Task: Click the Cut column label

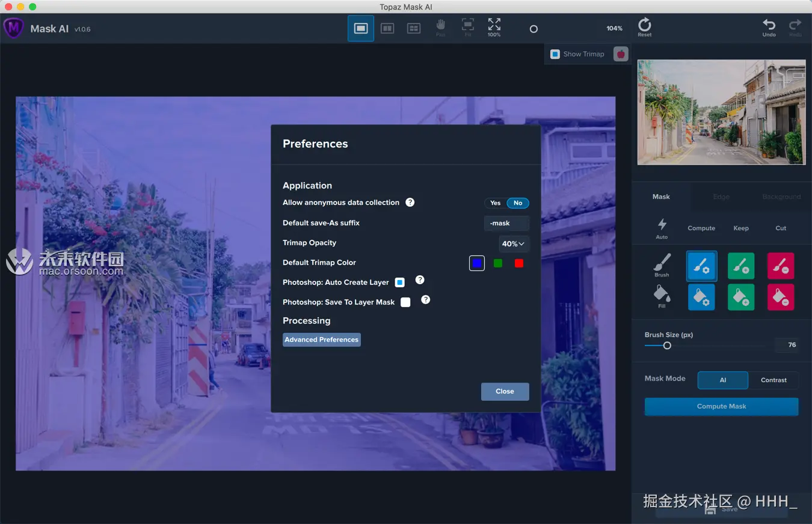Action: click(x=781, y=228)
